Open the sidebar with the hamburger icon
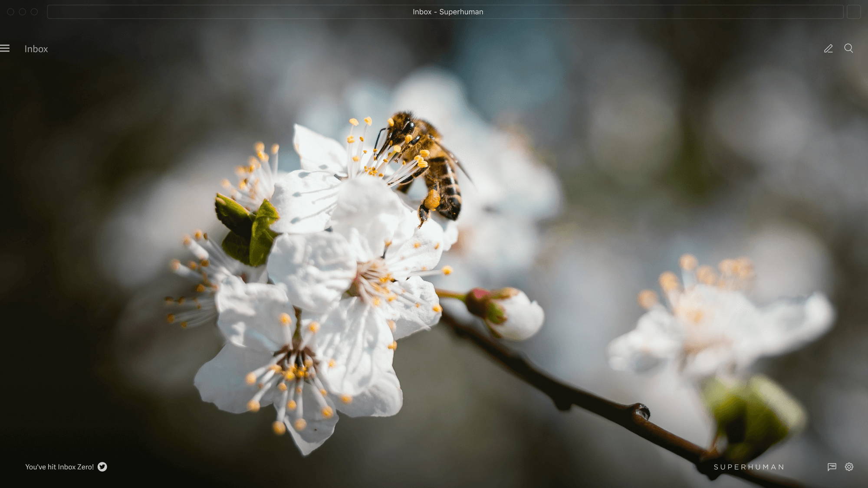Screen dimensions: 868x488 click(5, 48)
